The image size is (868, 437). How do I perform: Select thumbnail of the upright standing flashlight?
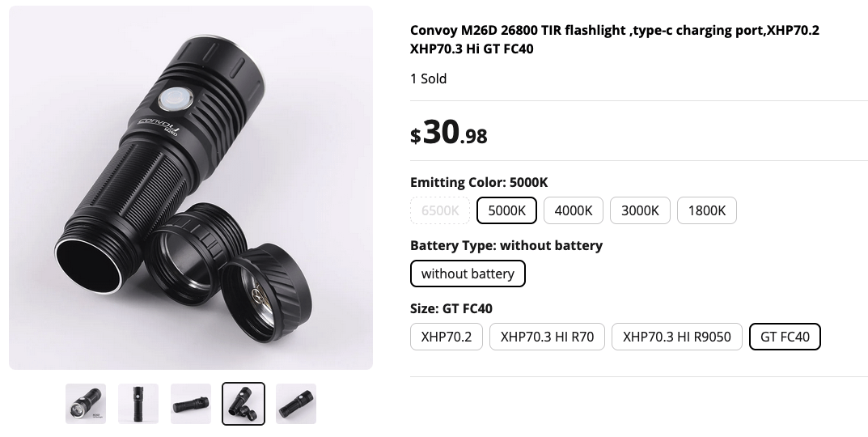click(x=138, y=404)
